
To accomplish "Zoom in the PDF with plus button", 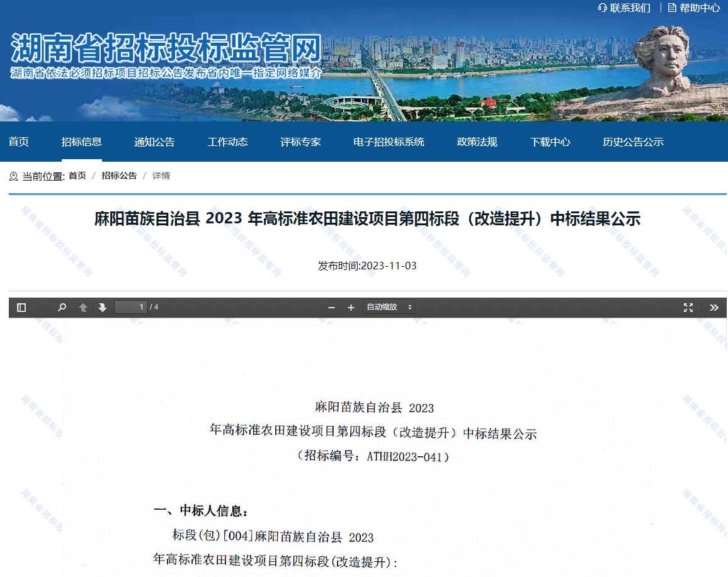I will coord(351,308).
